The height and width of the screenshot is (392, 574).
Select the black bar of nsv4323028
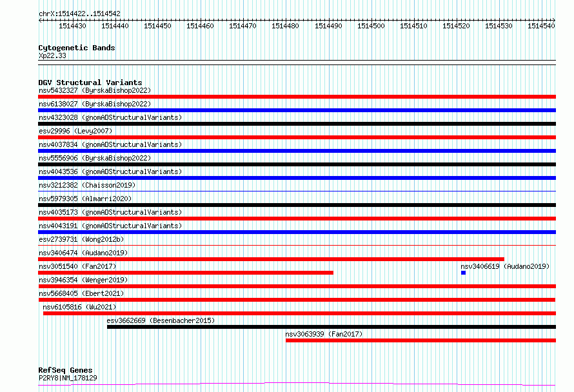point(297,124)
